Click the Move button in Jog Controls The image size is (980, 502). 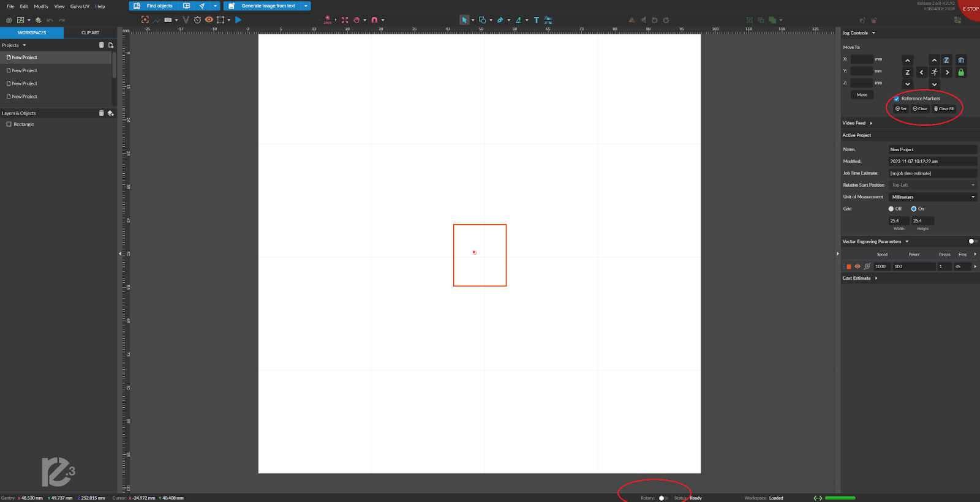(862, 95)
